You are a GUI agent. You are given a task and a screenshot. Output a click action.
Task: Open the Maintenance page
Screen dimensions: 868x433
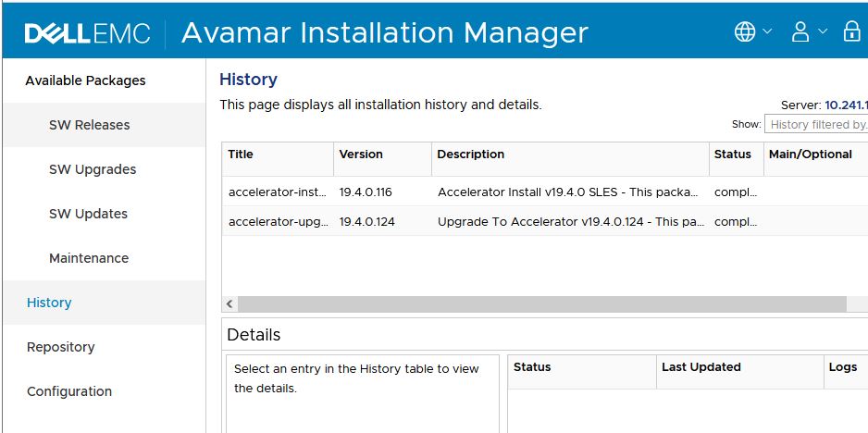89,258
